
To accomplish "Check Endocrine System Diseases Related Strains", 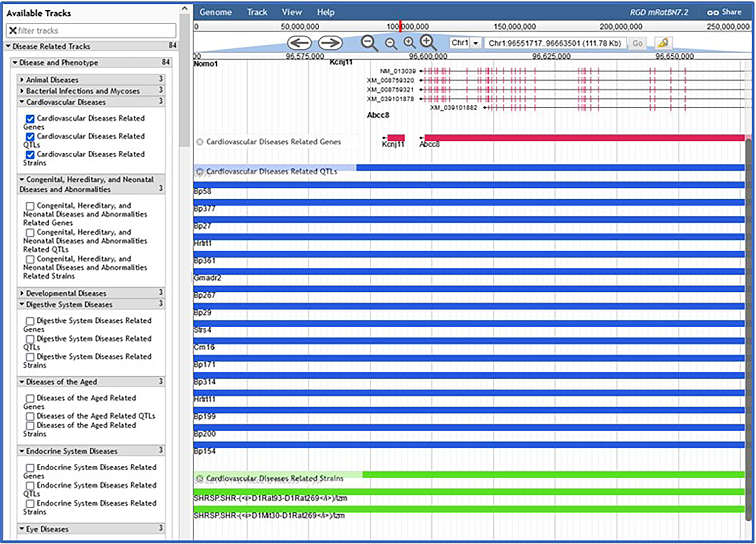I will pyautogui.click(x=30, y=504).
